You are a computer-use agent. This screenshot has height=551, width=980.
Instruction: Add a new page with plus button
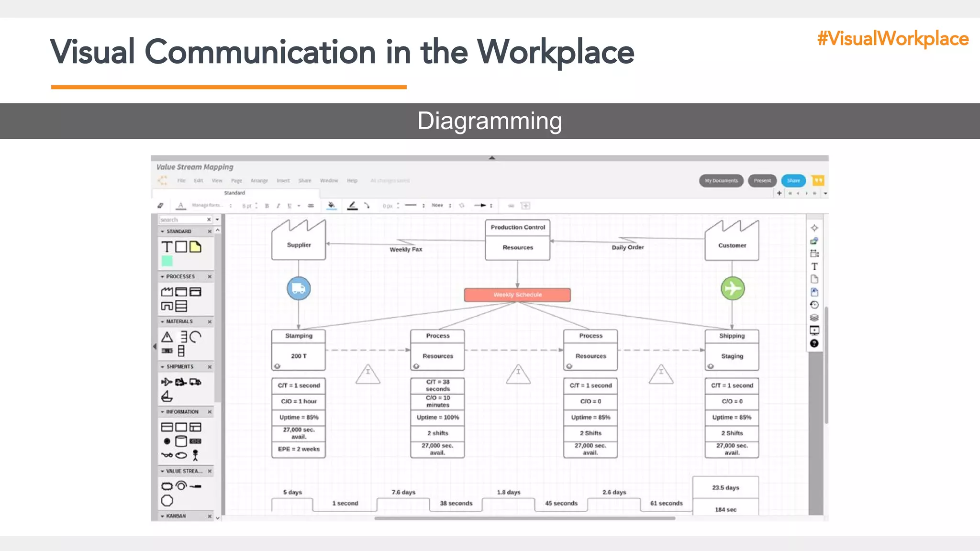pos(780,193)
